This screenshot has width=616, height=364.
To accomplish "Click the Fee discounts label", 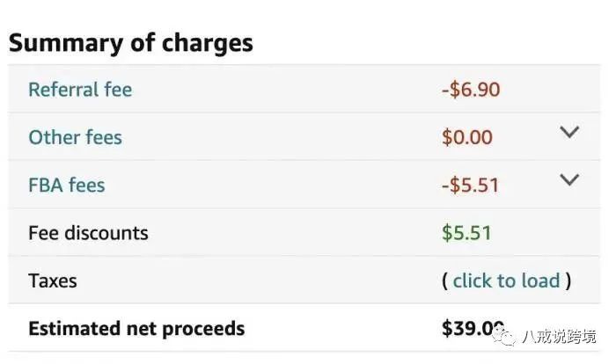I will 88,233.
